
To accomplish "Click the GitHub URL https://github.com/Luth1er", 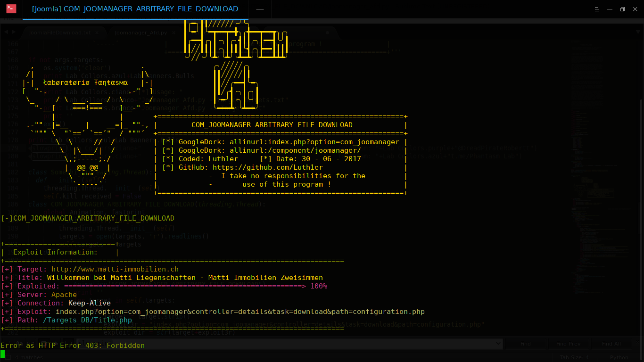I will (x=268, y=167).
